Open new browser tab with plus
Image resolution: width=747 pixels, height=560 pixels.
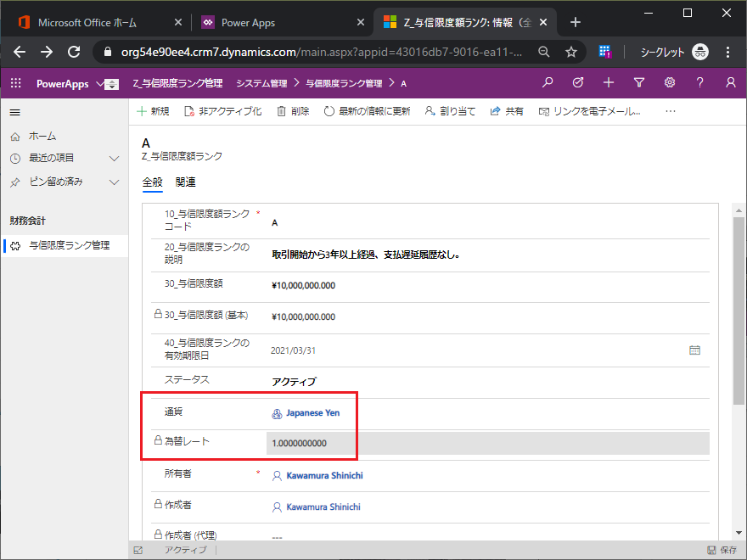pyautogui.click(x=575, y=22)
